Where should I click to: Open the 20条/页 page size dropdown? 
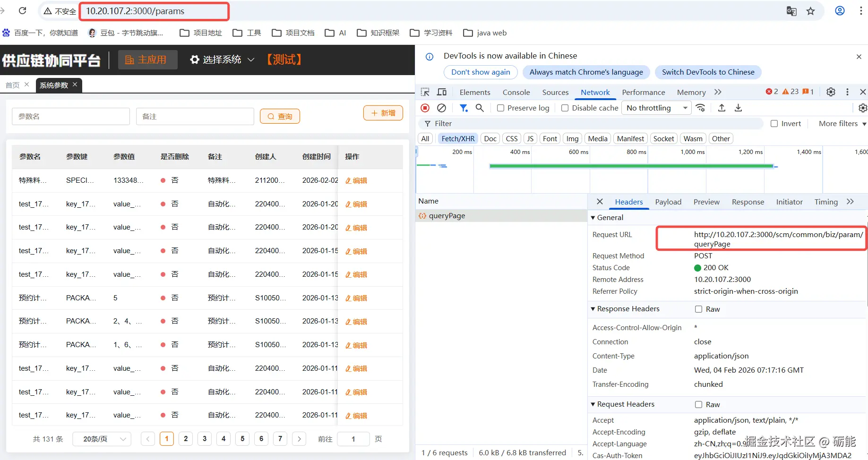click(102, 439)
